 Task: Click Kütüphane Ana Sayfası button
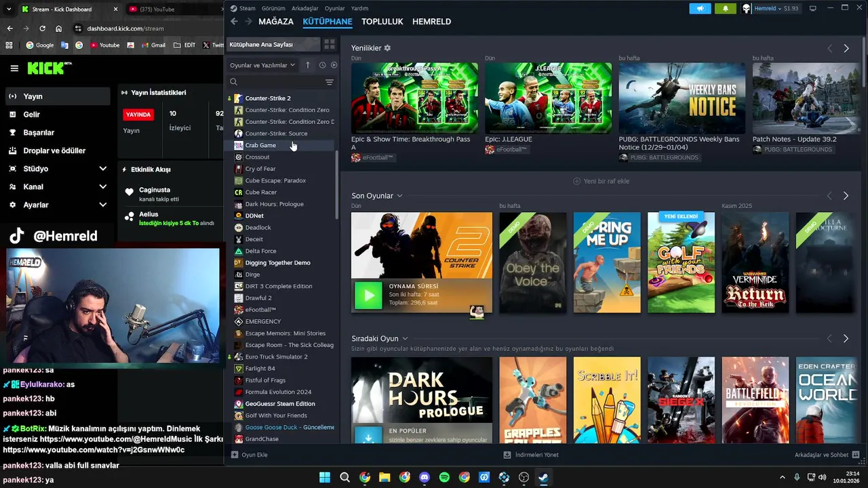(x=273, y=45)
